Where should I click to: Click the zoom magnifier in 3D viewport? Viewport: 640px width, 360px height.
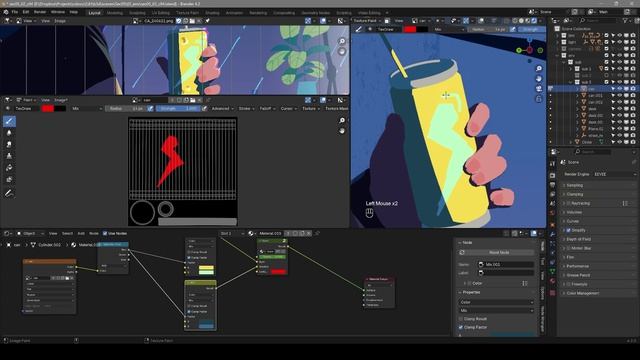(539, 68)
